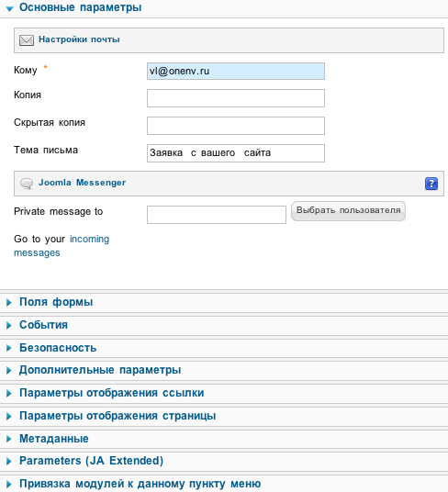Click the envelope icon beside Настройки почты
This screenshot has height=492, width=448.
27,40
